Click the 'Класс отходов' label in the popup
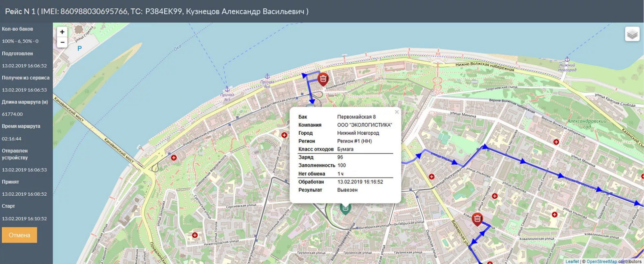Viewport: 644px width, 264px height. (316, 149)
